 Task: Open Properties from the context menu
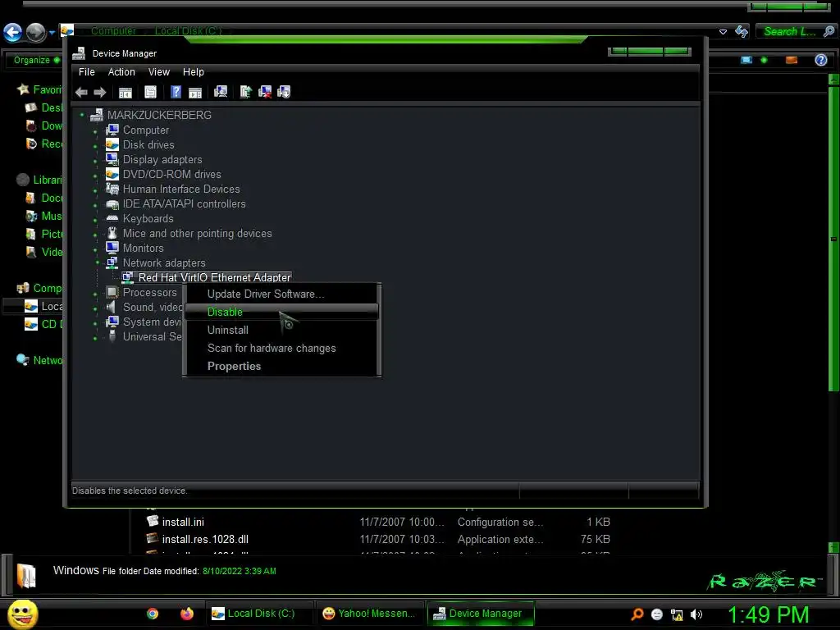(x=282, y=367)
